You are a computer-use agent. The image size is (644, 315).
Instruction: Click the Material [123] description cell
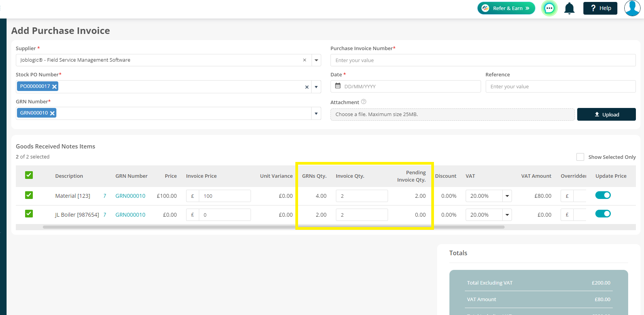click(x=73, y=196)
